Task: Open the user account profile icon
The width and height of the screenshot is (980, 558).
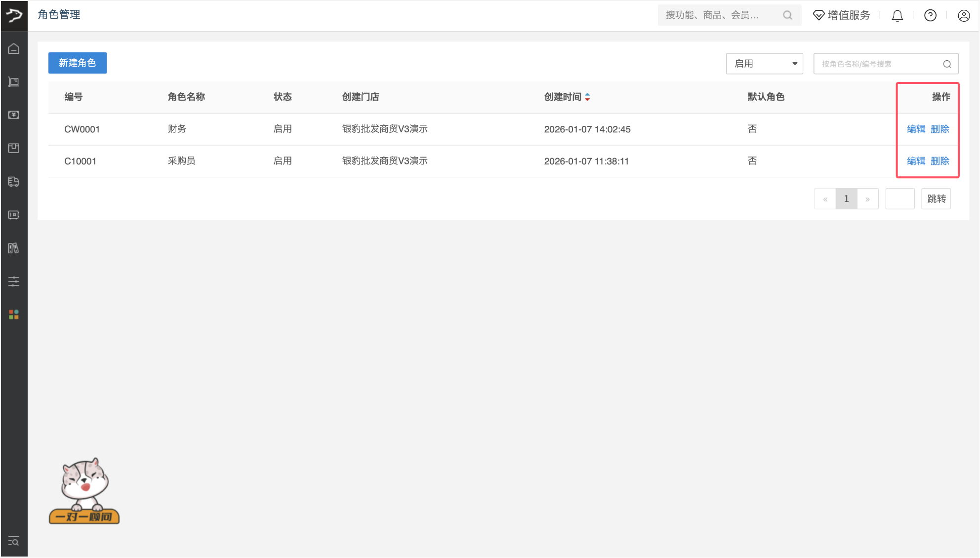Action: tap(963, 16)
